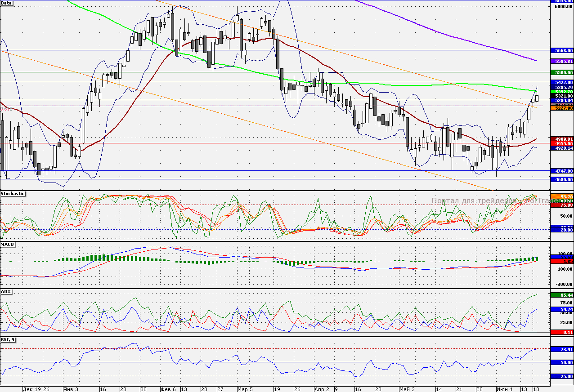Click the MACD indicator panel label
The width and height of the screenshot is (574, 392).
pos(8,245)
